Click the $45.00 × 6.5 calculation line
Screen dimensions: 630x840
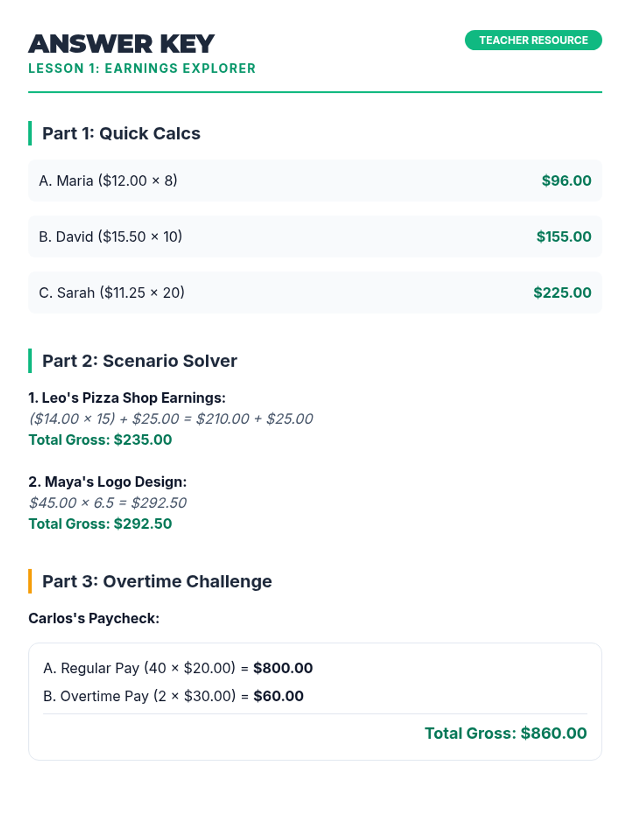pos(108,503)
